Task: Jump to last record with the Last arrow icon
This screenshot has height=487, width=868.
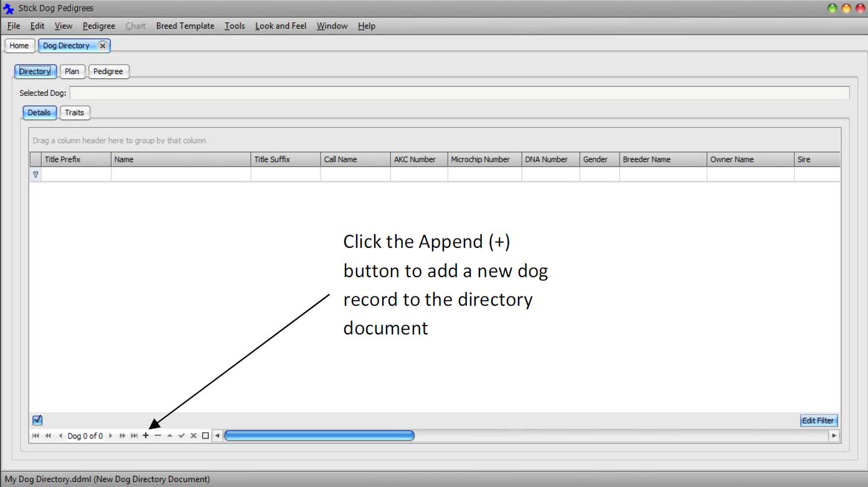Action: [x=134, y=435]
